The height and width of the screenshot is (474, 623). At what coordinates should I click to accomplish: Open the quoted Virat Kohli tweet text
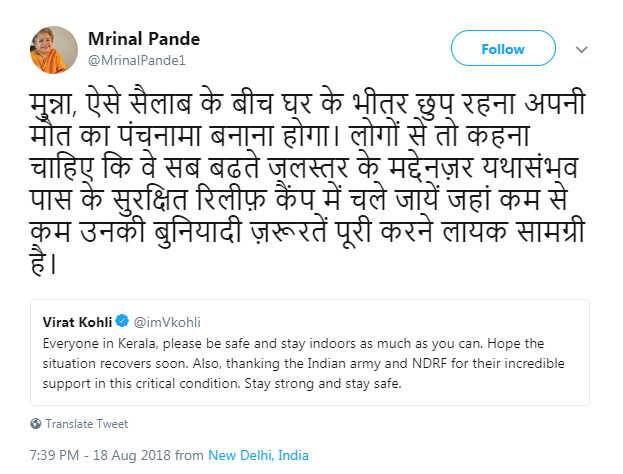click(304, 364)
